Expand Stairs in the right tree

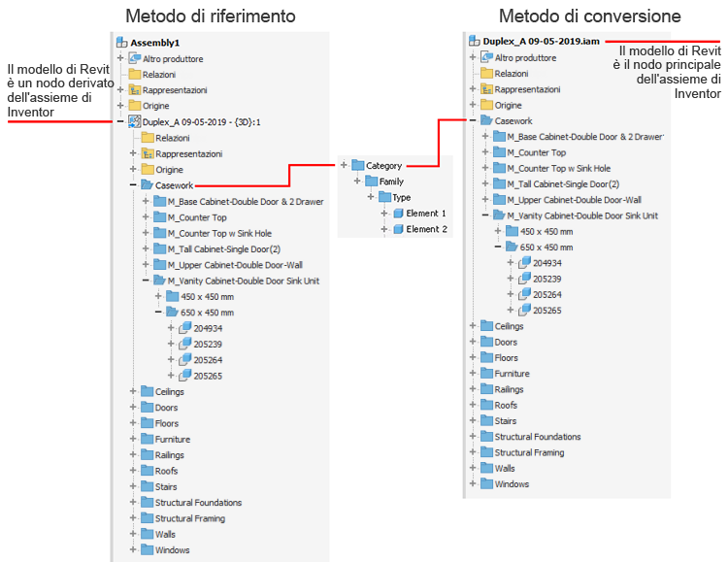click(x=473, y=421)
